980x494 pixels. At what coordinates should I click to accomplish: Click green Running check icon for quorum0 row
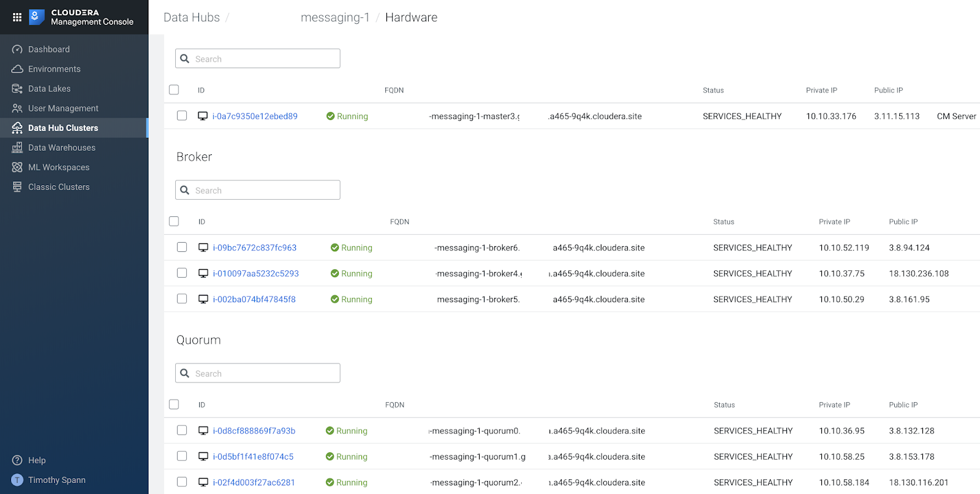330,431
